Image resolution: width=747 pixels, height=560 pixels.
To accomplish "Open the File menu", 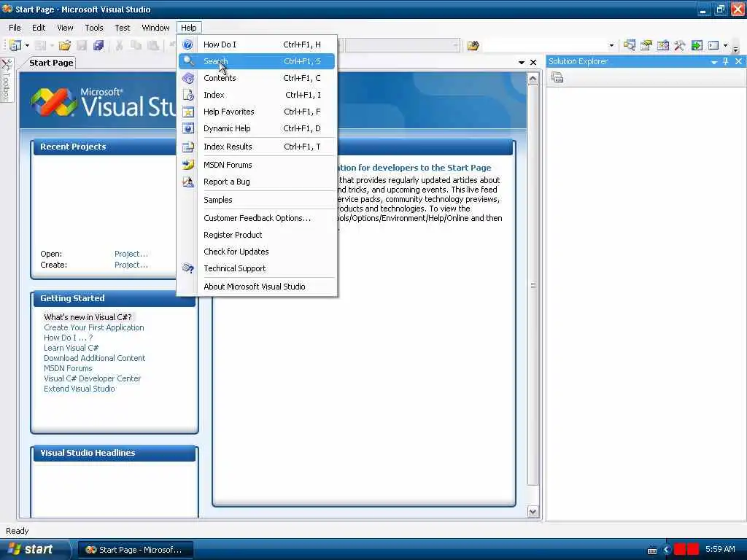I will (x=15, y=28).
